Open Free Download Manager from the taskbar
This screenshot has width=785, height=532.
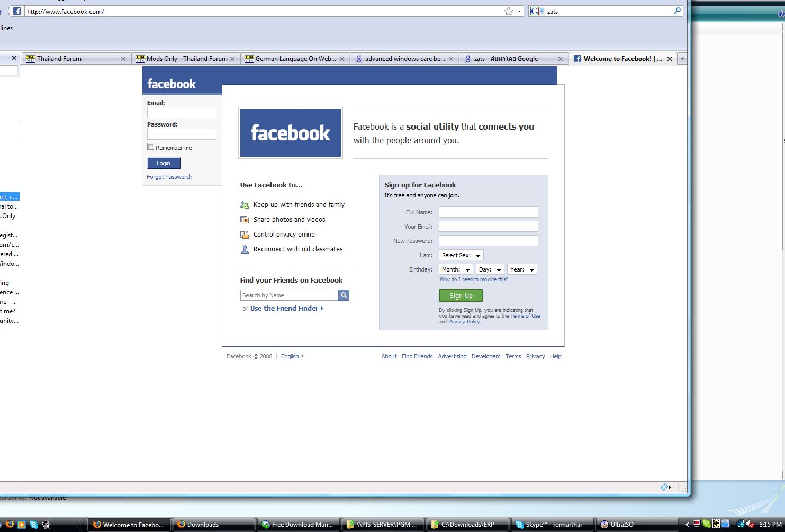299,525
